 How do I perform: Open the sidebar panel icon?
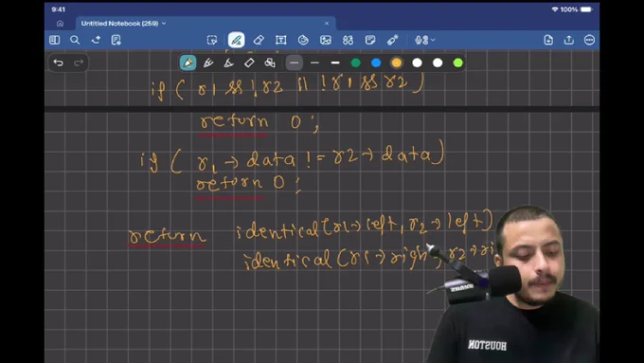point(54,40)
